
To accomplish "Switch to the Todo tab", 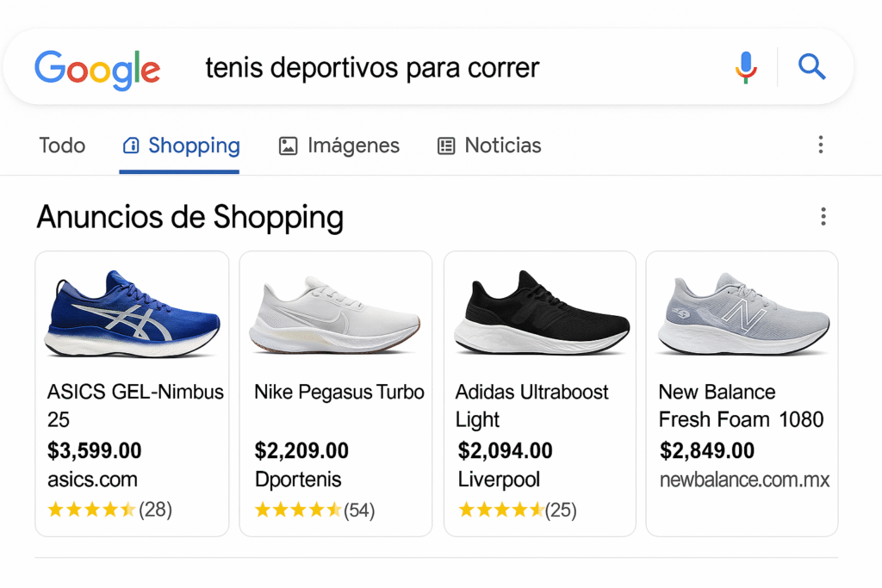I will (x=62, y=145).
